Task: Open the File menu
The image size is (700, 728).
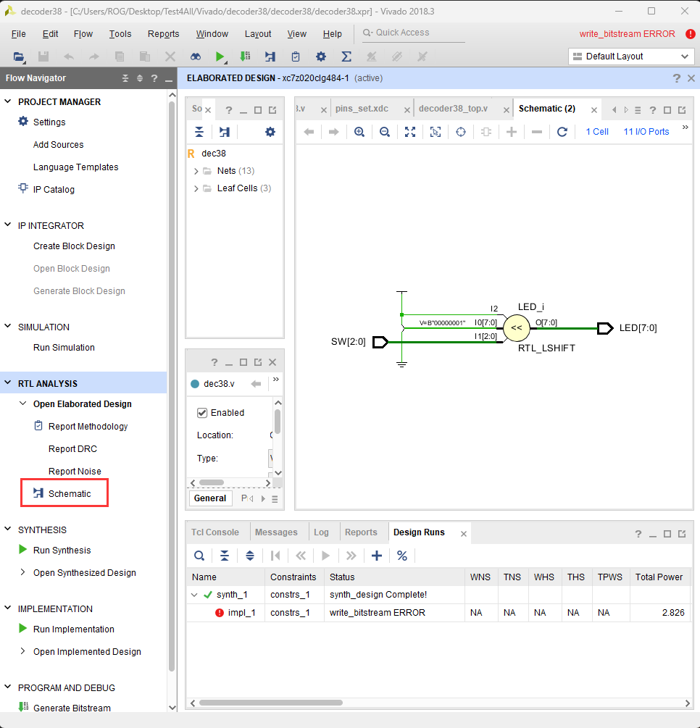Action: click(x=19, y=34)
